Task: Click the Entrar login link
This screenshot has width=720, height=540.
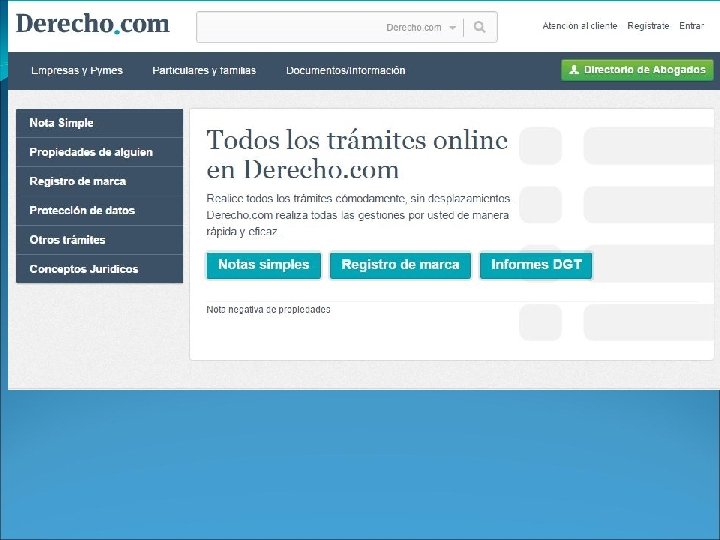Action: [691, 26]
